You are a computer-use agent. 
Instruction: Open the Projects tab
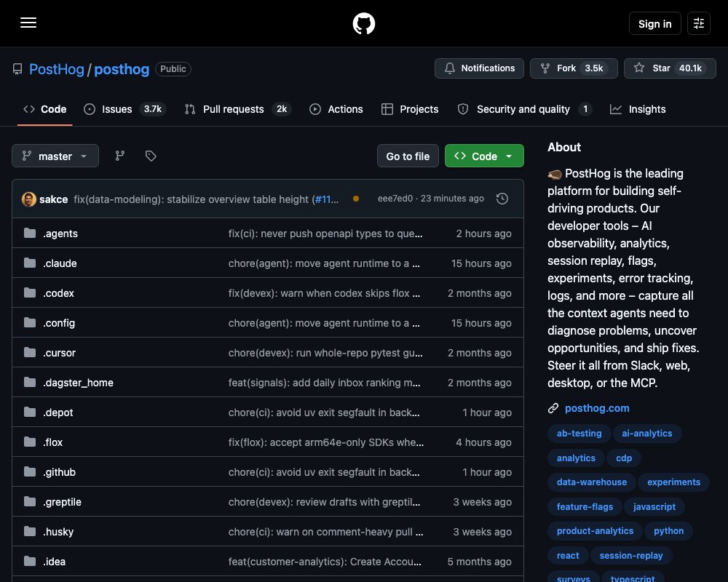coord(410,109)
